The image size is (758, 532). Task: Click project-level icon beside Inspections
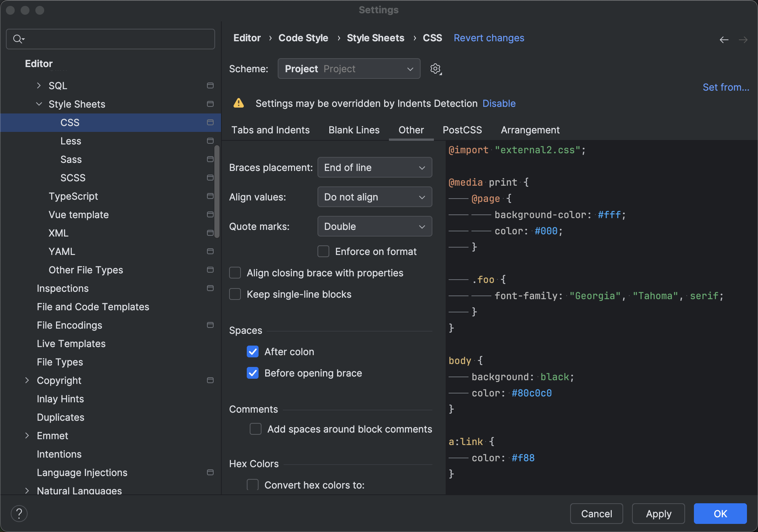[x=210, y=288]
